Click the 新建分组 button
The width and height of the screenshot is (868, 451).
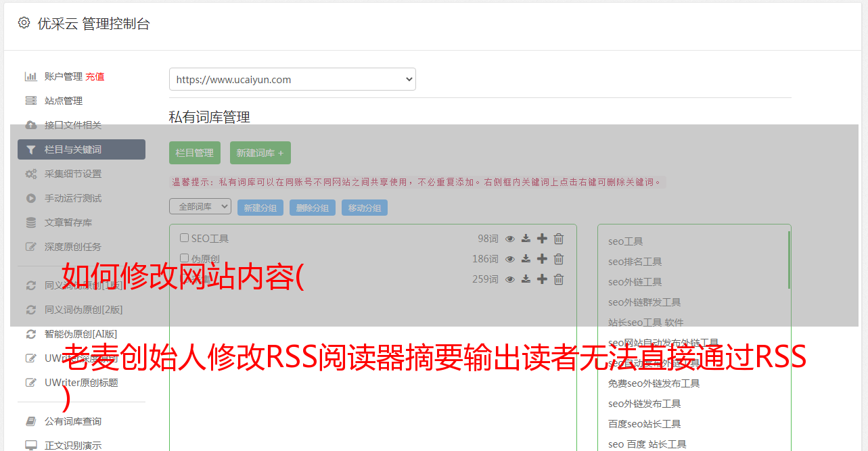[260, 208]
